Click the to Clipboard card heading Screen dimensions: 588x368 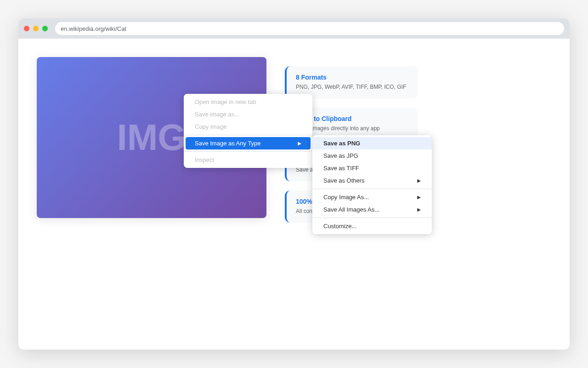click(333, 119)
